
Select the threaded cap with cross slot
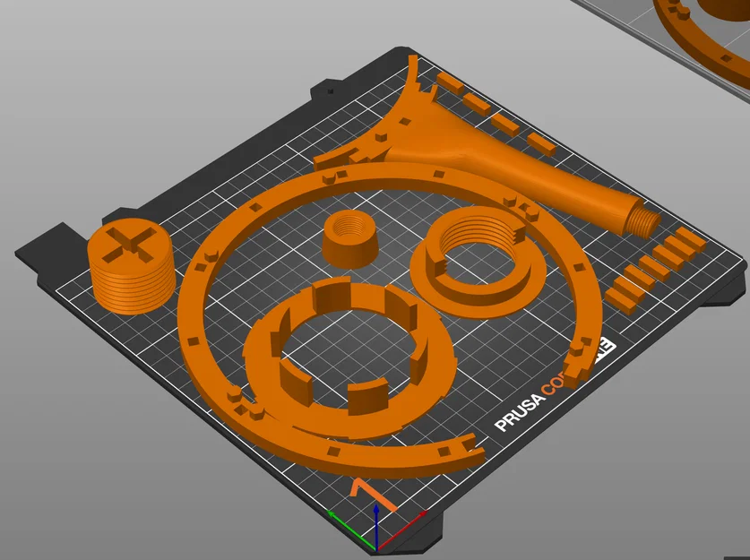[132, 266]
